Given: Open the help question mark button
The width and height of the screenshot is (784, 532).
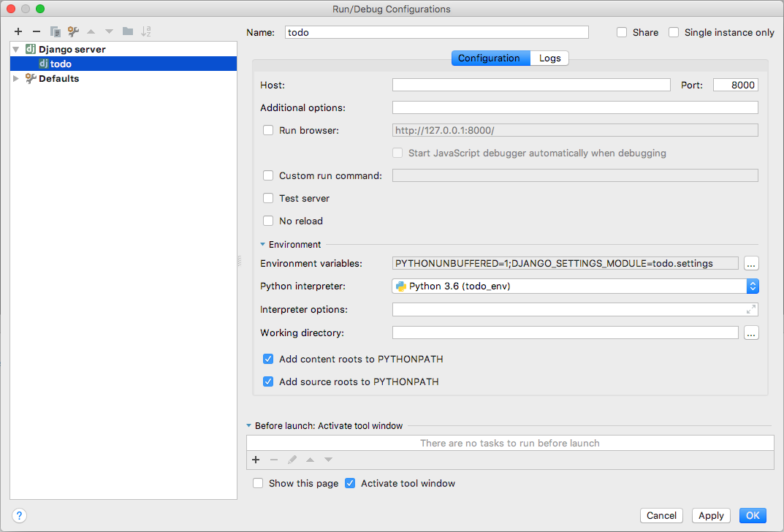Looking at the screenshot, I should (x=19, y=515).
